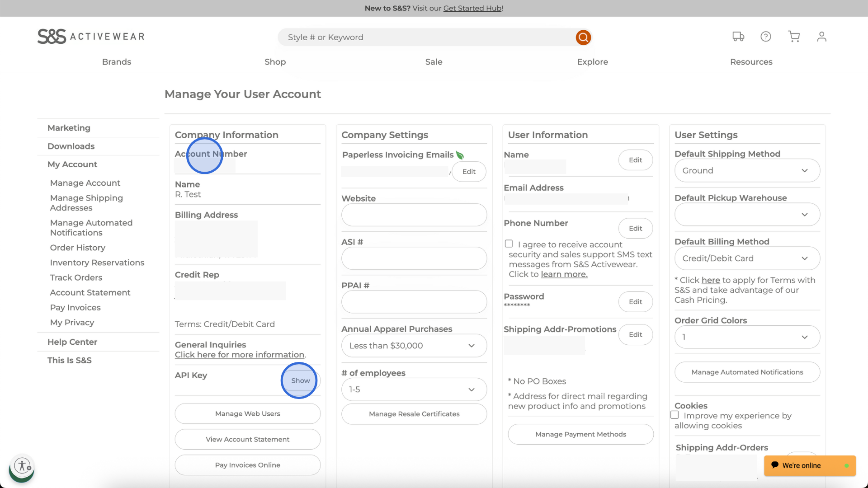Click the green leaf icon beside Paperless Invoicing
The height and width of the screenshot is (488, 868).
460,155
